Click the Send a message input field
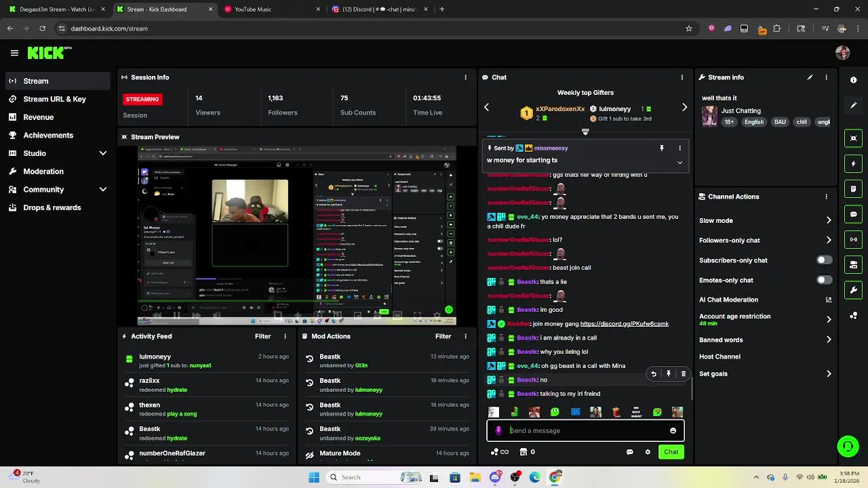868x488 pixels. point(585,430)
